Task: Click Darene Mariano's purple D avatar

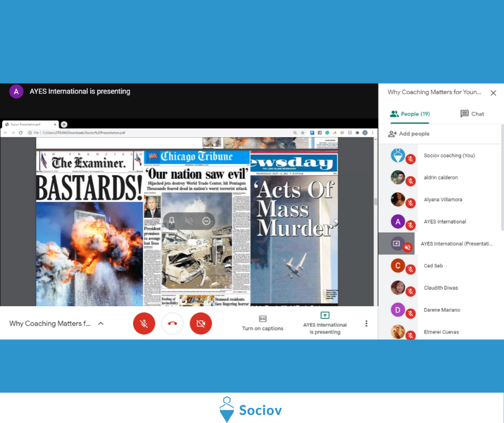Action: 398,310
